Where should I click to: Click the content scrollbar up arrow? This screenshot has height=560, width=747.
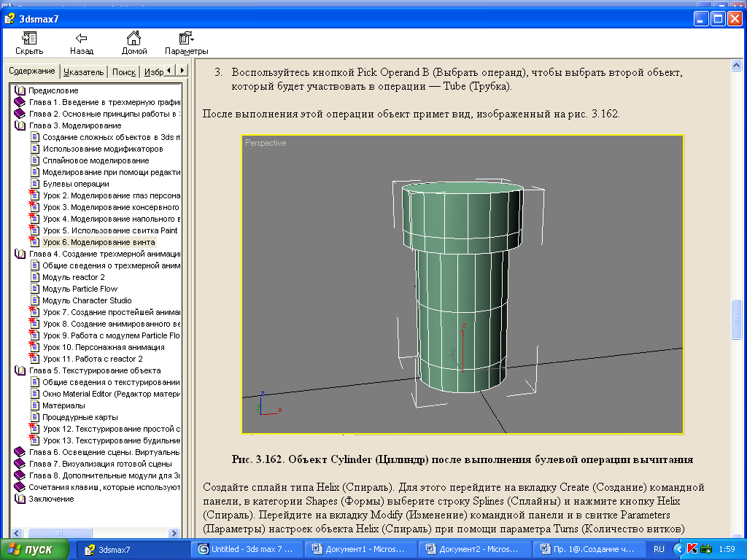tap(736, 65)
